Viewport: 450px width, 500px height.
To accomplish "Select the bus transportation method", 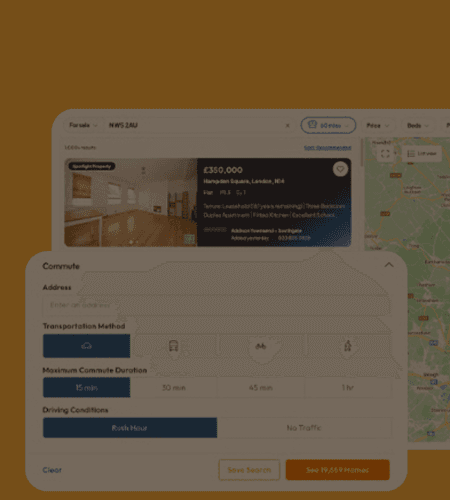I will (x=174, y=346).
